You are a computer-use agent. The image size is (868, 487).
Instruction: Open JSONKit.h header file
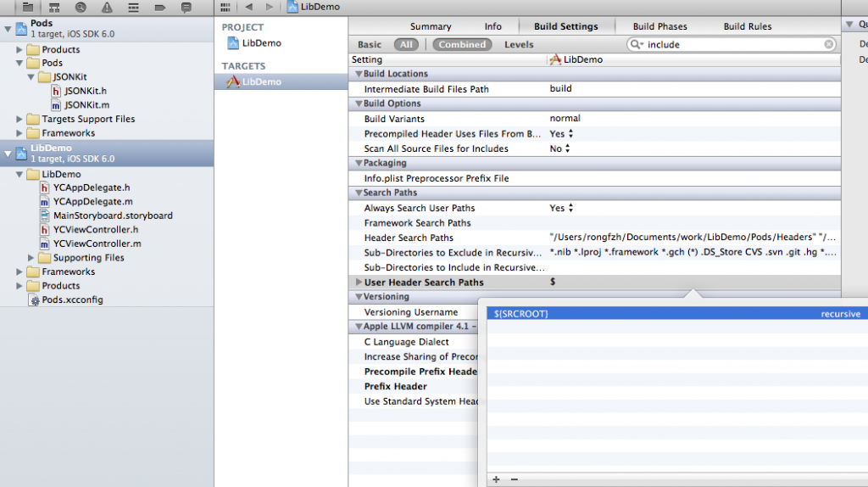point(86,91)
